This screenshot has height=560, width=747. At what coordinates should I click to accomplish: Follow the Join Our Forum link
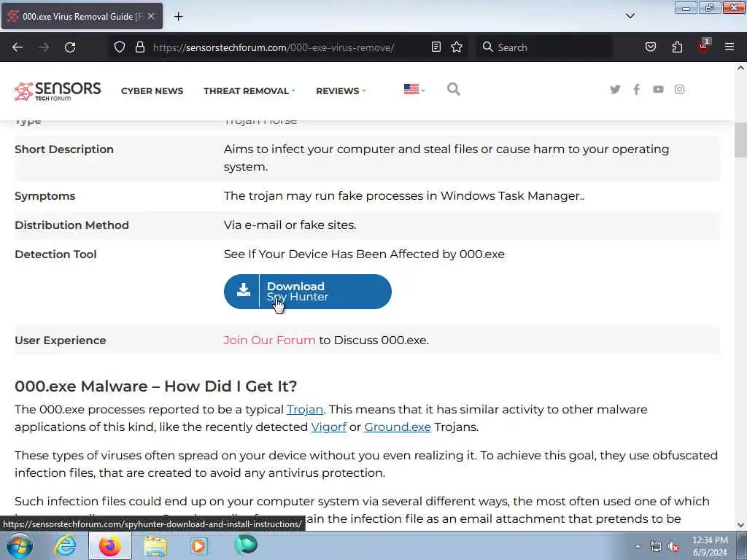click(269, 340)
